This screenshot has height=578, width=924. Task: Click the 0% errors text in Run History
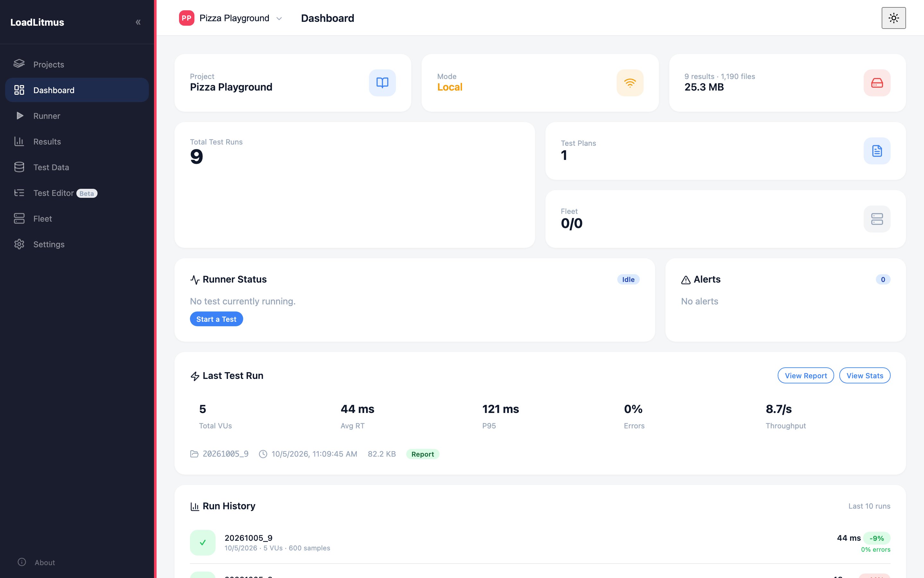click(876, 549)
